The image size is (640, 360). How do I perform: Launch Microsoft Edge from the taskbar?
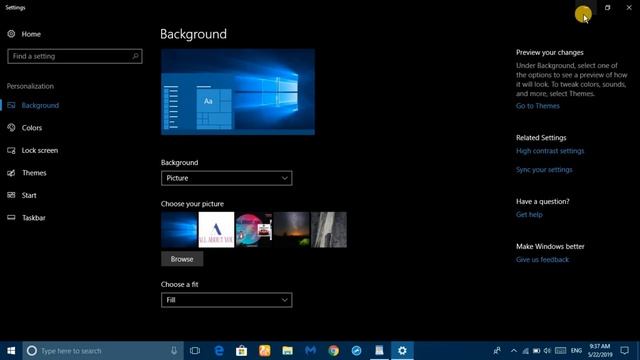[219, 351]
